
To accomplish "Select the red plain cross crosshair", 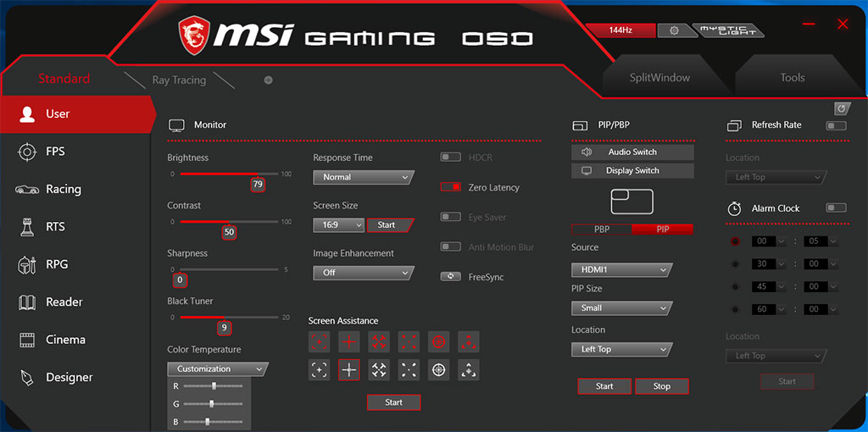I will point(348,342).
